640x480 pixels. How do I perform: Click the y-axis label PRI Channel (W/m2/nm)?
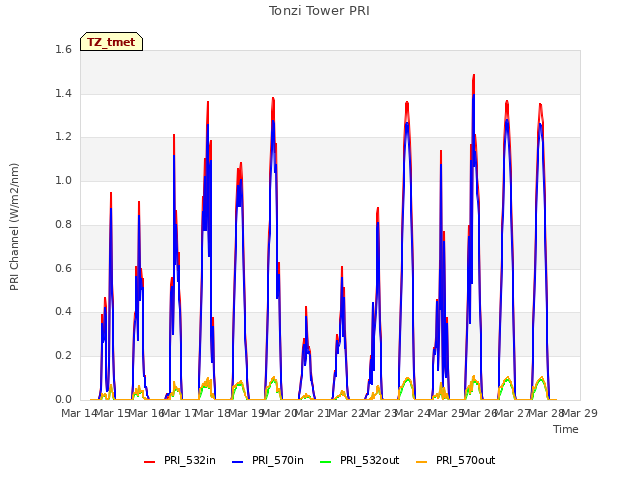pyautogui.click(x=14, y=227)
